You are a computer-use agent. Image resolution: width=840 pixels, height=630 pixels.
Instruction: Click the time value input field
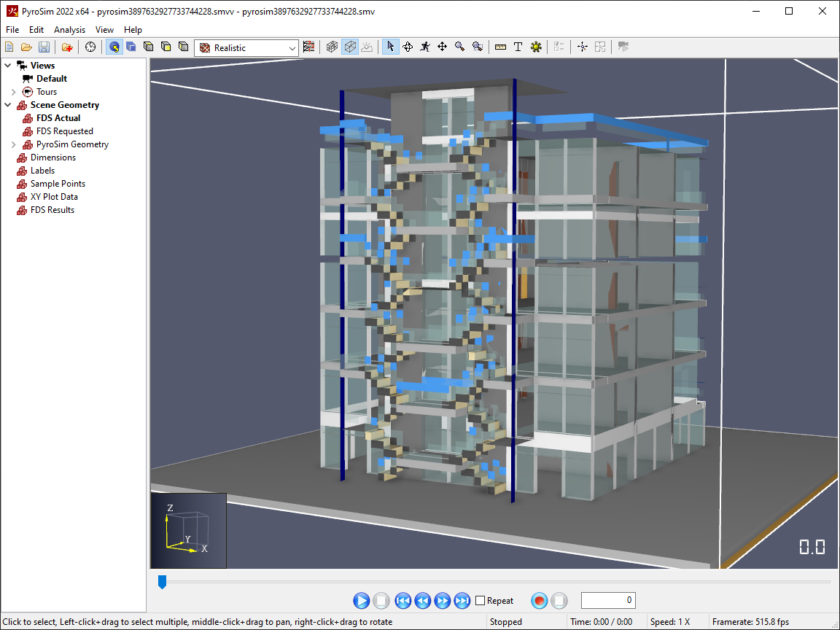[608, 600]
